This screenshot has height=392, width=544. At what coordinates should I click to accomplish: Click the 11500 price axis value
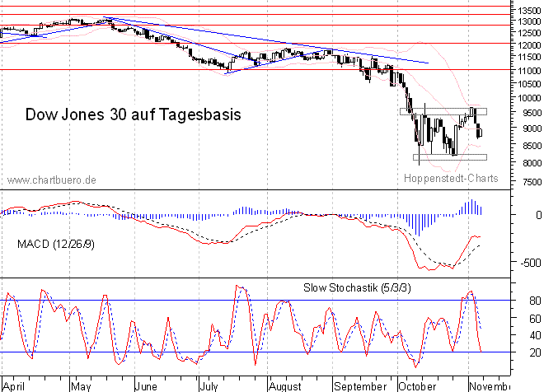tap(529, 57)
